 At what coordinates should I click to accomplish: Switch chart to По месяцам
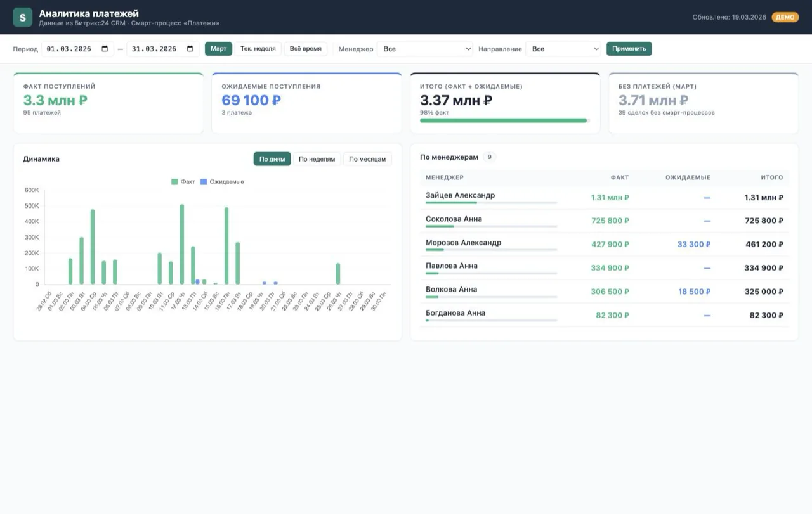[x=367, y=159]
